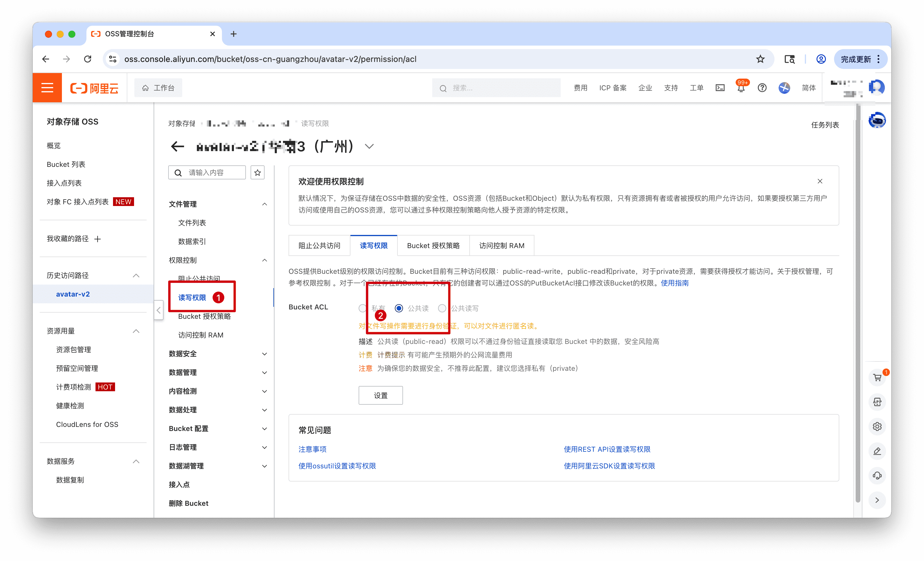The image size is (924, 561).
Task: Switch to the 阻止公共访问 tab
Action: [x=319, y=245]
